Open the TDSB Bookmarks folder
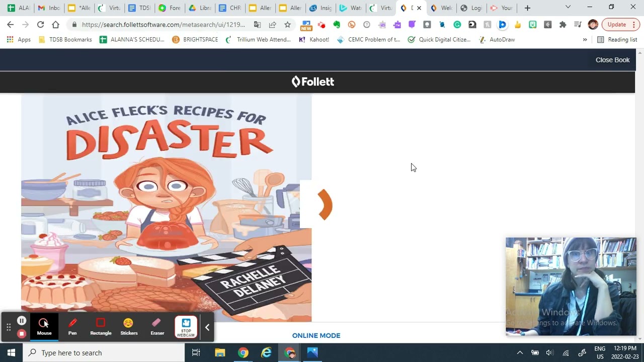 [65, 39]
